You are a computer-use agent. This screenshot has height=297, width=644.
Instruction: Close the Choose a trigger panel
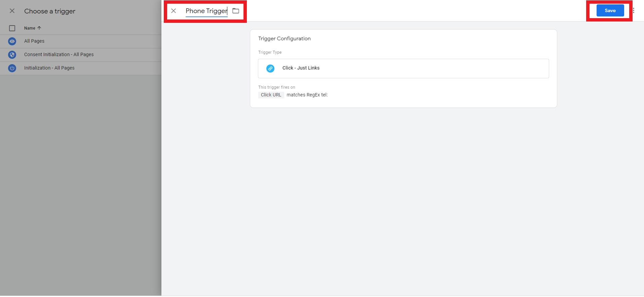pos(12,11)
